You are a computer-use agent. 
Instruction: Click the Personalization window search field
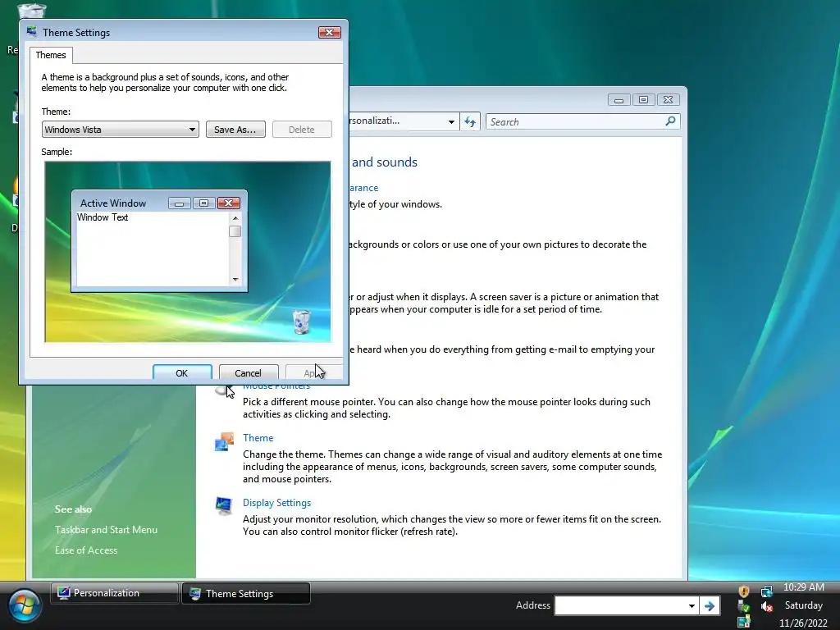point(583,121)
